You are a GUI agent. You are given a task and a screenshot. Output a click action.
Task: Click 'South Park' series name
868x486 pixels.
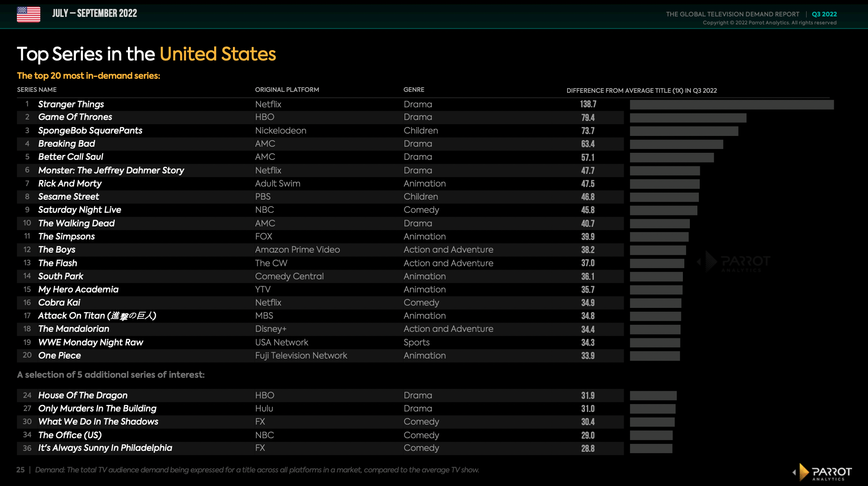coord(60,276)
